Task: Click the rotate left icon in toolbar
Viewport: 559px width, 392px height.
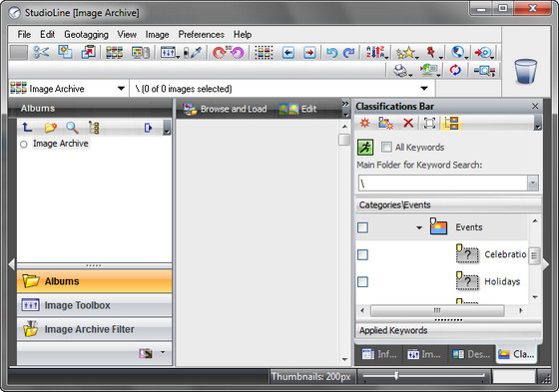Action: tap(238, 53)
